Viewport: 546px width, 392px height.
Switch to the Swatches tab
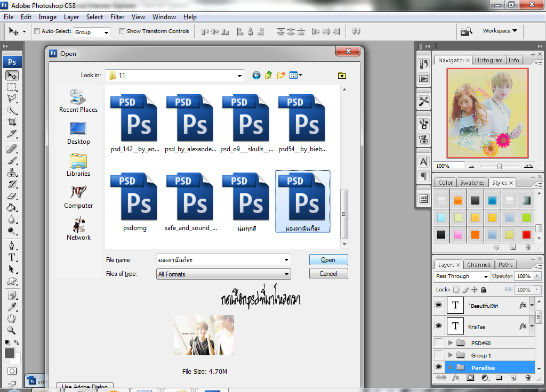point(472,183)
